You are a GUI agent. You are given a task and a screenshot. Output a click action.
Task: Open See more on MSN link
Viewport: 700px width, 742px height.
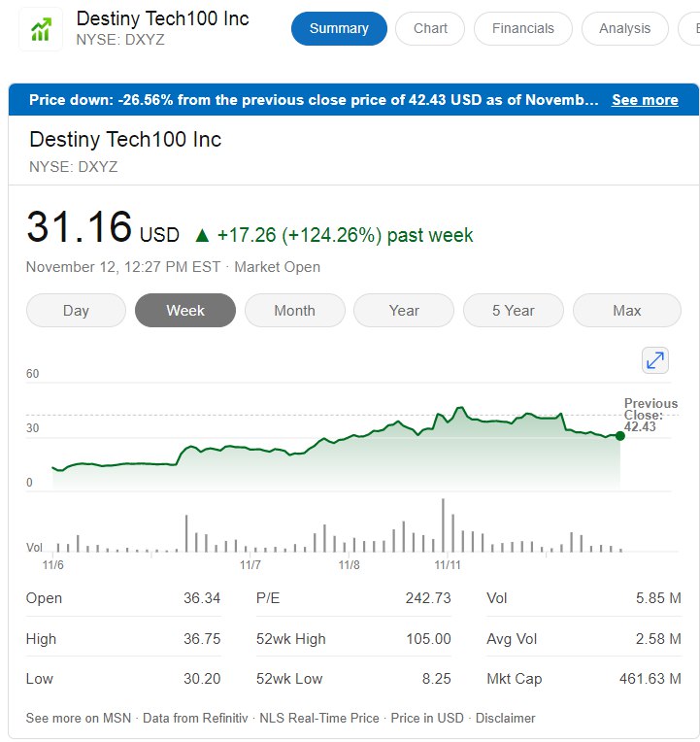click(x=79, y=718)
